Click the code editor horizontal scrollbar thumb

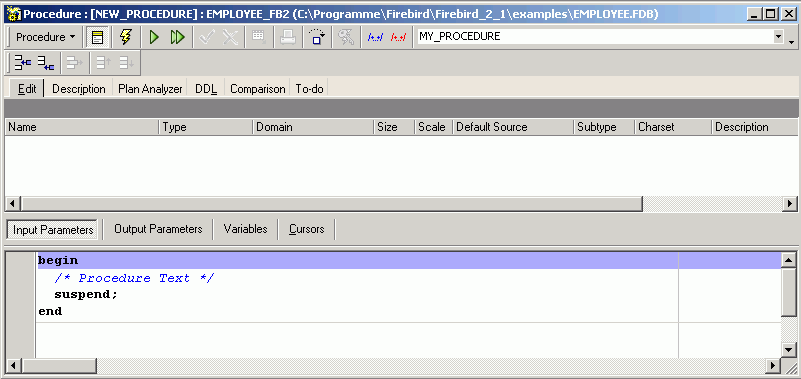click(x=59, y=366)
